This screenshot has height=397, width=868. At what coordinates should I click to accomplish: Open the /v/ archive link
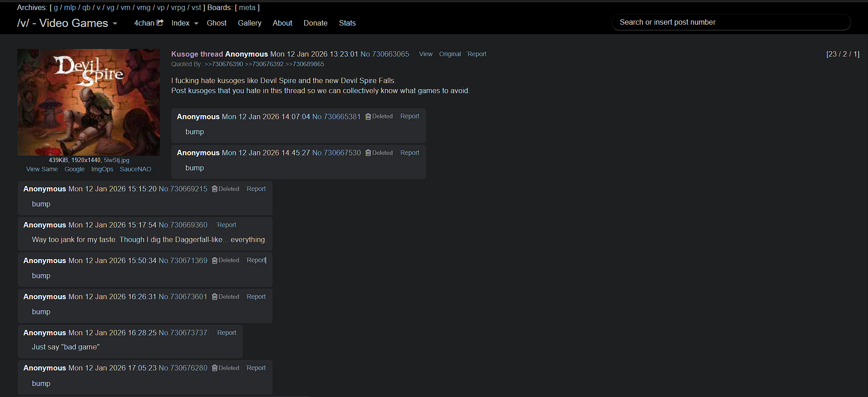98,8
